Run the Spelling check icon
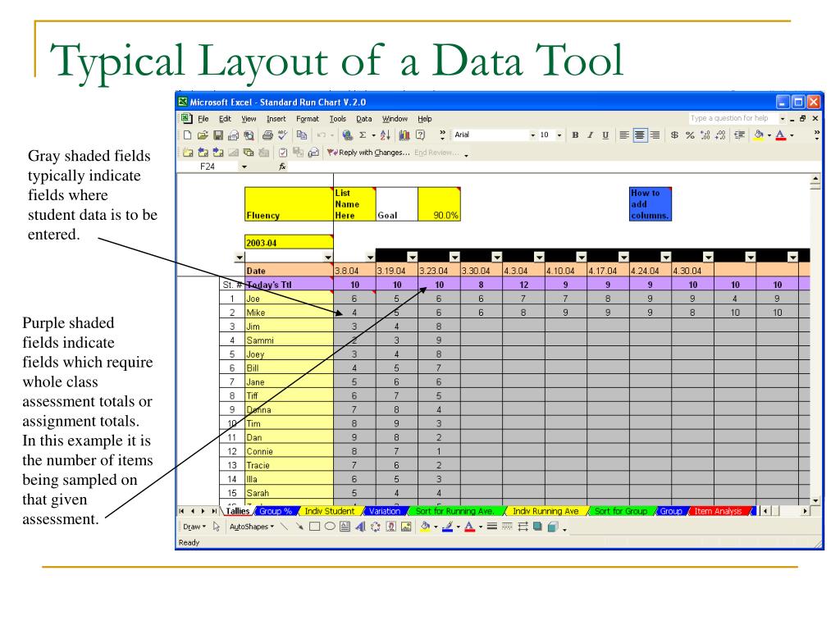 click(282, 135)
